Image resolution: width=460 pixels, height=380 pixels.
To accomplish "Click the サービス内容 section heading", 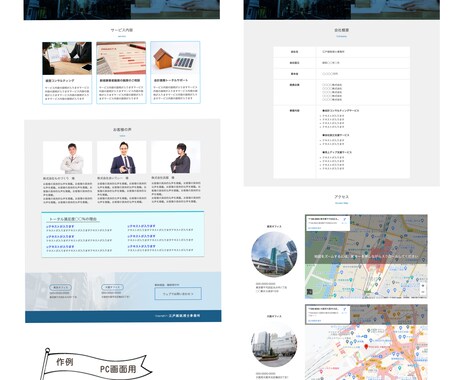I will coord(122,30).
